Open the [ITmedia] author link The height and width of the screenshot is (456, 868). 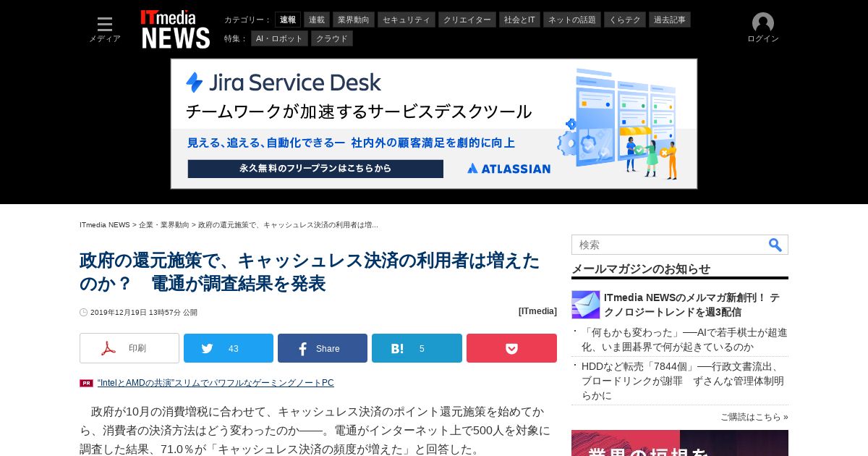(x=537, y=311)
